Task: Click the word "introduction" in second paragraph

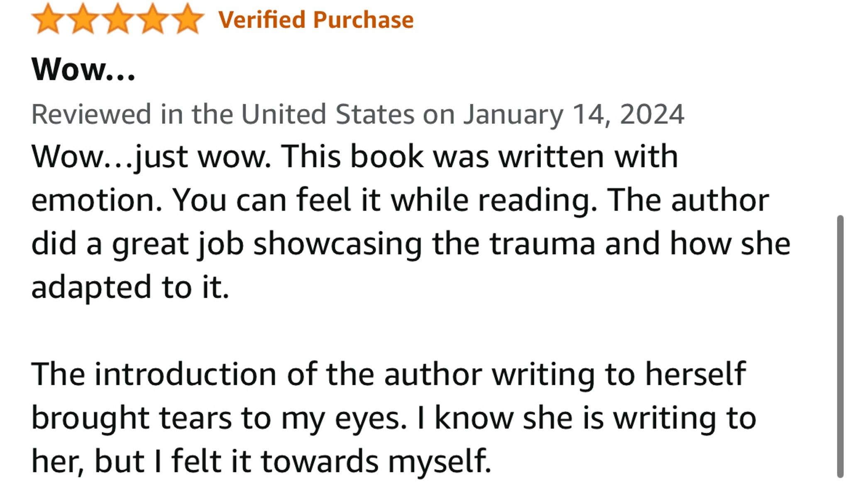Action: (186, 374)
